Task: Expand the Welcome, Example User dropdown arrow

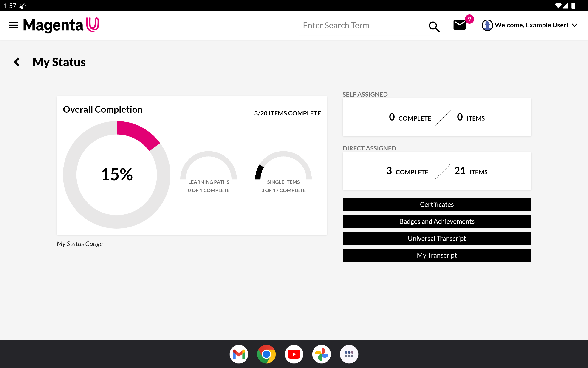Action: pyautogui.click(x=574, y=25)
